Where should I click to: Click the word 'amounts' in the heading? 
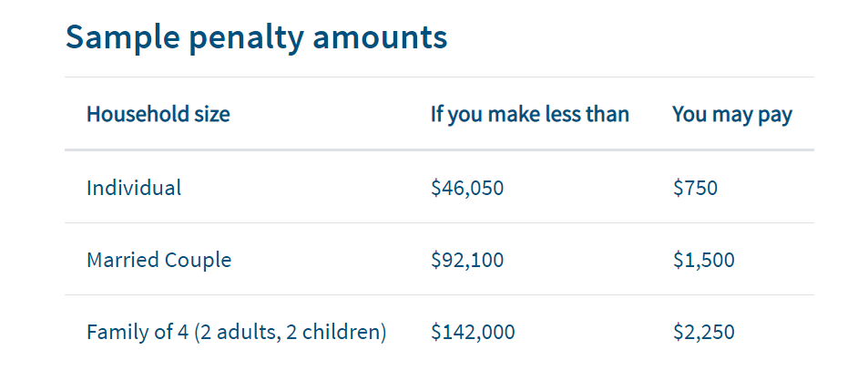pos(381,38)
